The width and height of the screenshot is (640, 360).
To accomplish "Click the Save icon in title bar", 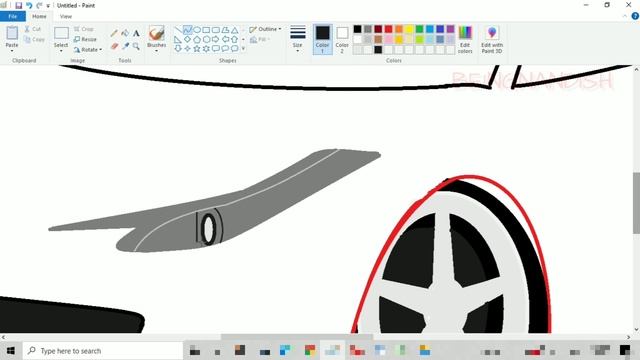I will 19,6.
